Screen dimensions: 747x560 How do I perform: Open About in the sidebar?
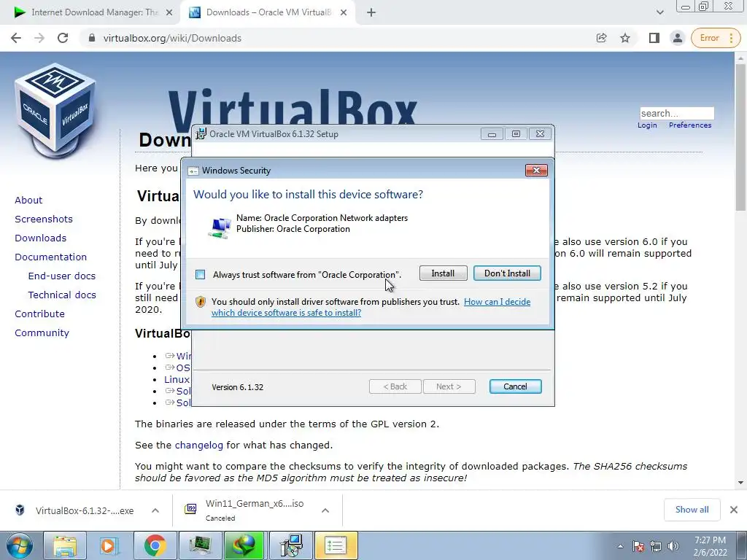[28, 200]
